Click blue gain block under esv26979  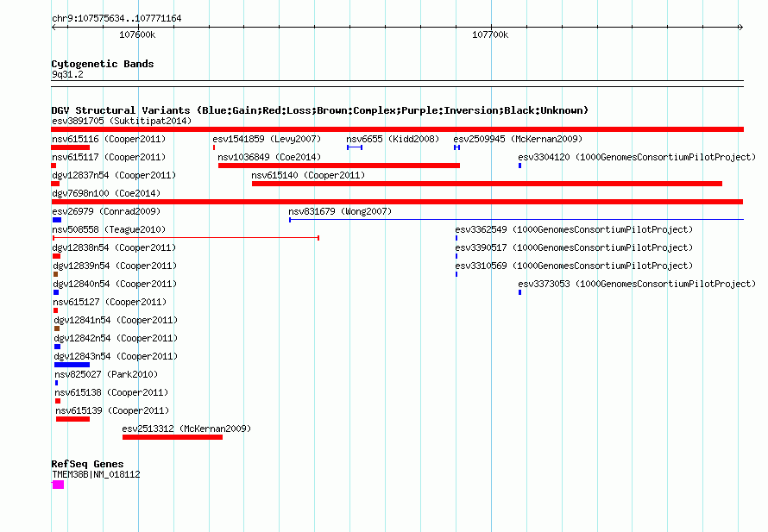coord(57,220)
